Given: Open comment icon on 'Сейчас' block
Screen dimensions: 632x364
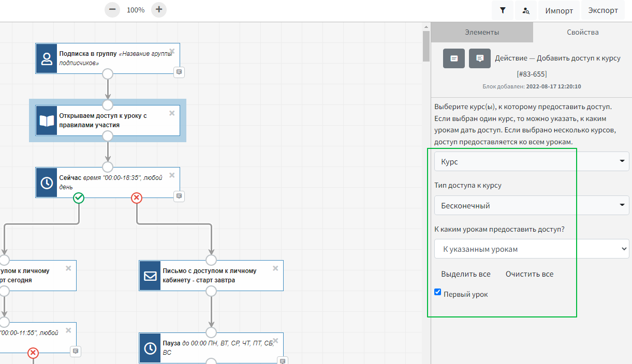Looking at the screenshot, I should click(x=179, y=196).
